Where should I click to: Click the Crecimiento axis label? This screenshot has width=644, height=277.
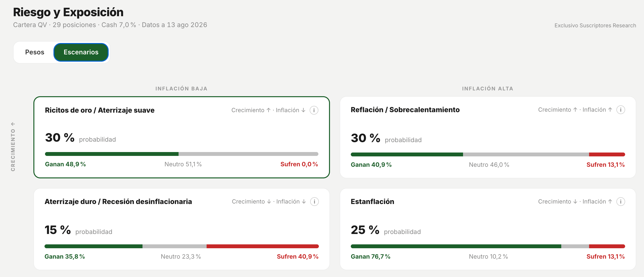(13, 147)
